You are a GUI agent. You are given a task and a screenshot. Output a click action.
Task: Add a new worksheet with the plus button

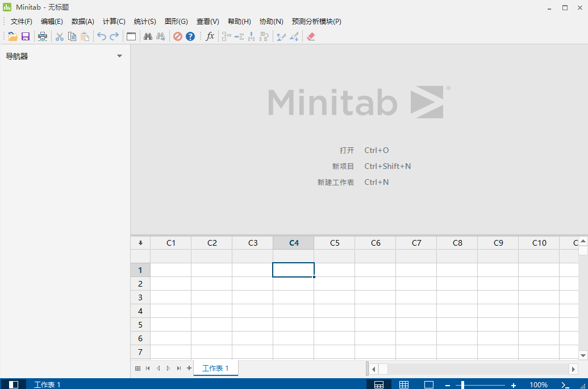coord(189,368)
